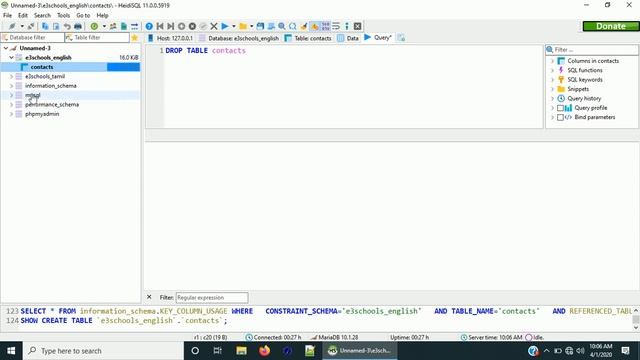Screen dimensions: 640x360
Task: Click the broom Reformat SQL icon
Action: (304, 26)
